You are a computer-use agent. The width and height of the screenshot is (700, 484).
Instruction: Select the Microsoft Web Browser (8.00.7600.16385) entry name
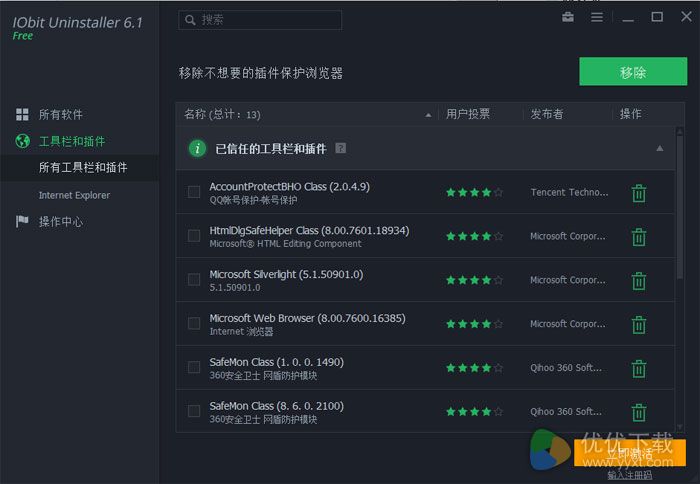[x=308, y=318]
